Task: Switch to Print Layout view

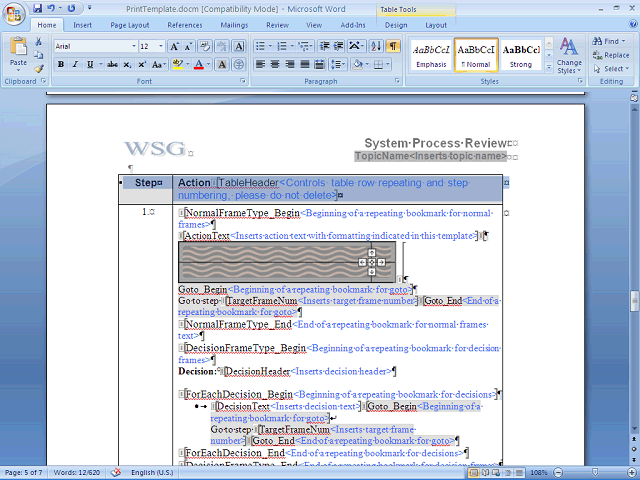Action: (473, 473)
